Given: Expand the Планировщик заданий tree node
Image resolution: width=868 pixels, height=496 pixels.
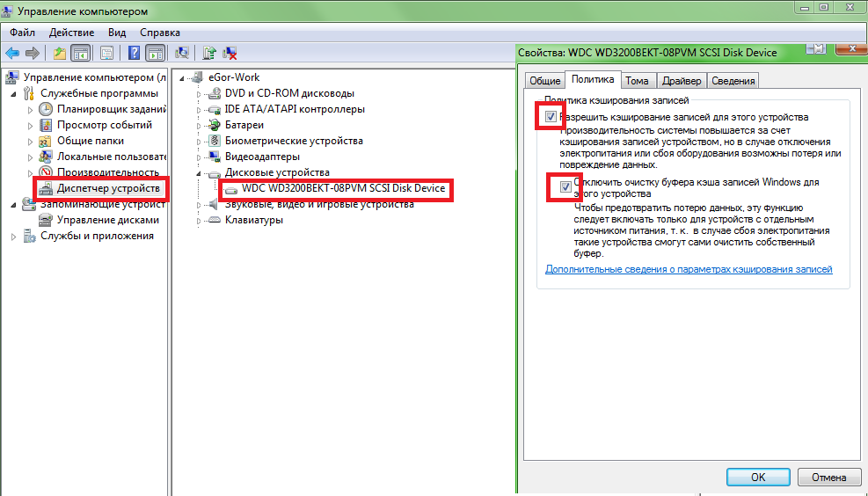Looking at the screenshot, I should (31, 110).
